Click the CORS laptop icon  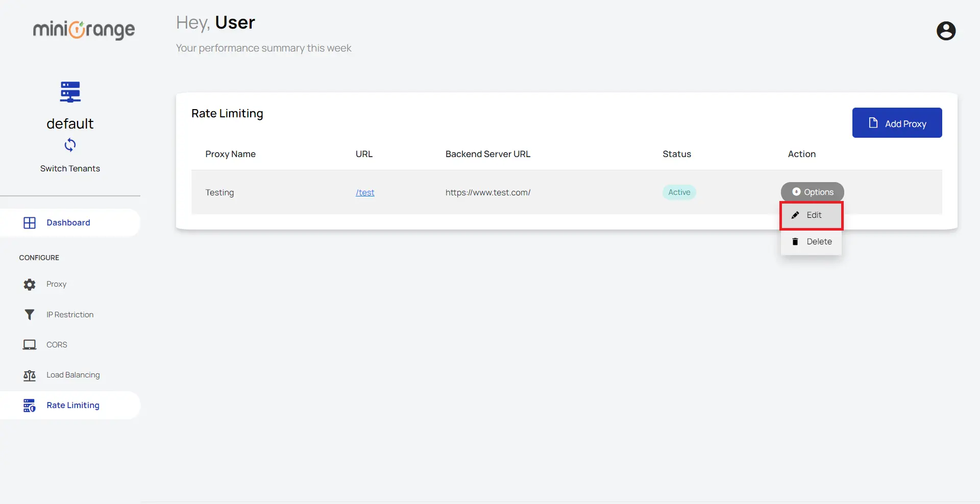30,344
